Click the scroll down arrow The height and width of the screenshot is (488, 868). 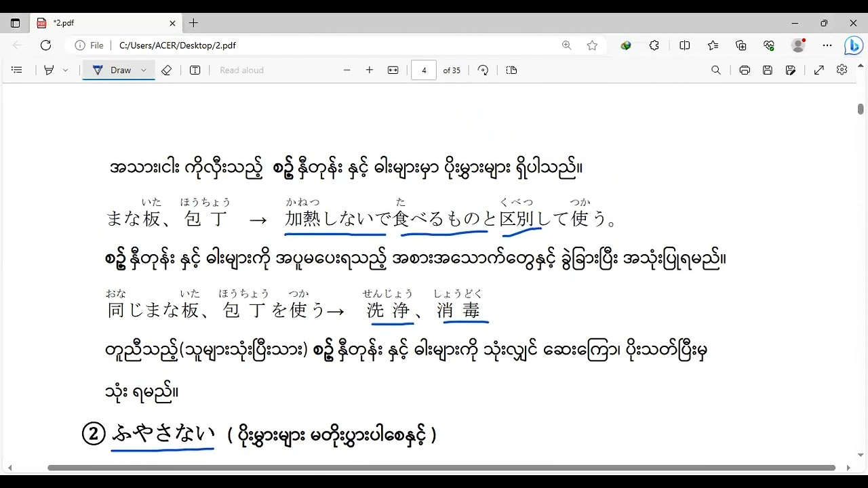click(x=861, y=455)
